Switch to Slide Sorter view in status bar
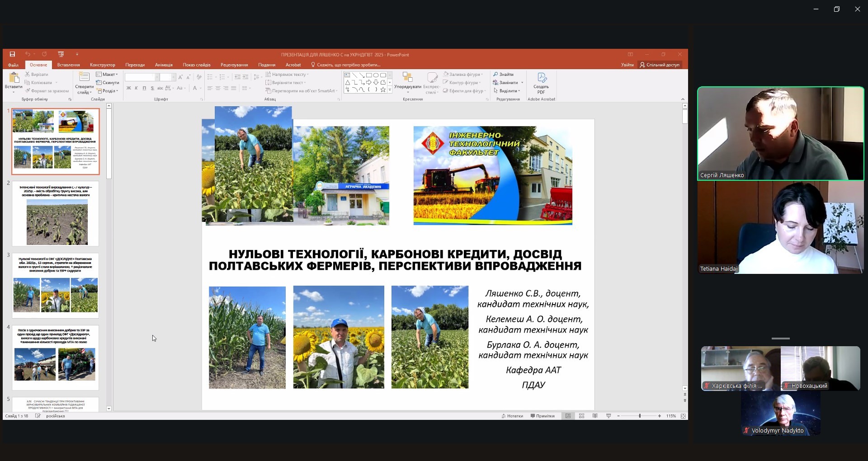 582,416
